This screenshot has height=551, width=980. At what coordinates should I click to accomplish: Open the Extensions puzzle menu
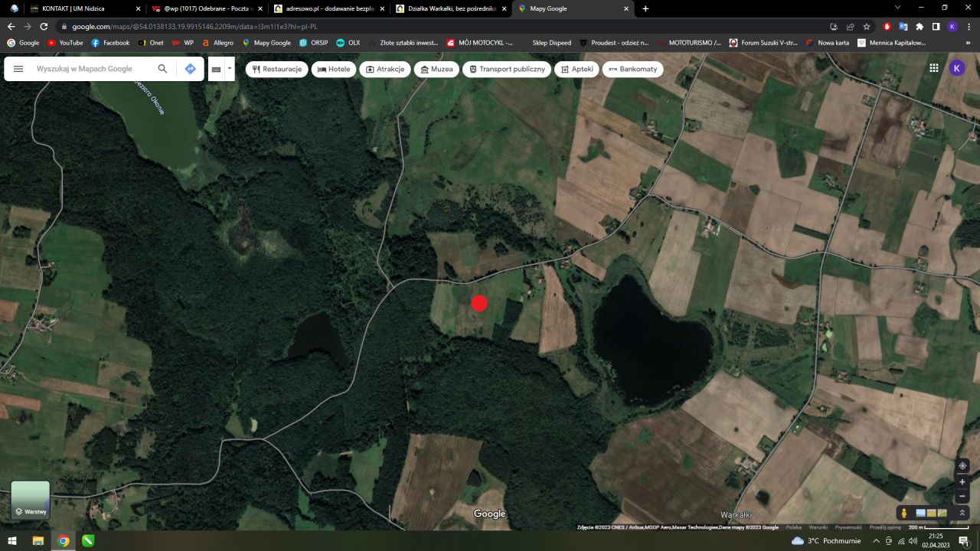pos(920,26)
